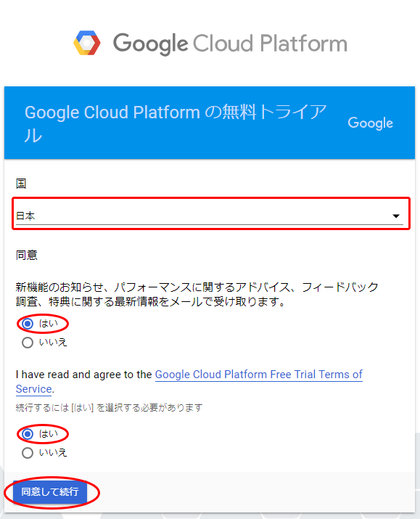Click the selected 日本 value text
This screenshot has width=420, height=519.
coord(25,216)
